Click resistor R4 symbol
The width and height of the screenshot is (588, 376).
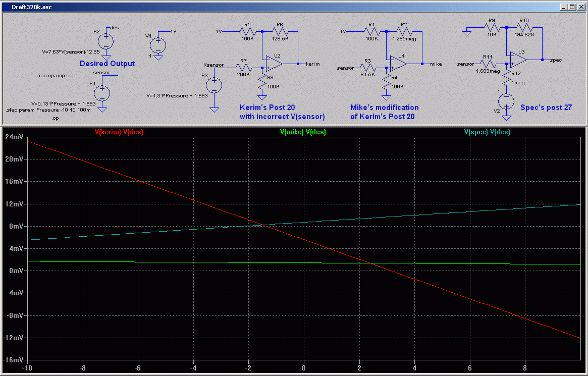(387, 82)
